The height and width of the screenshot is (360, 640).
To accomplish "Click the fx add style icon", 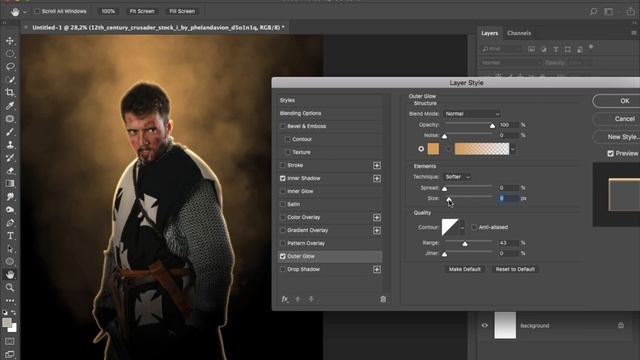I will click(285, 299).
